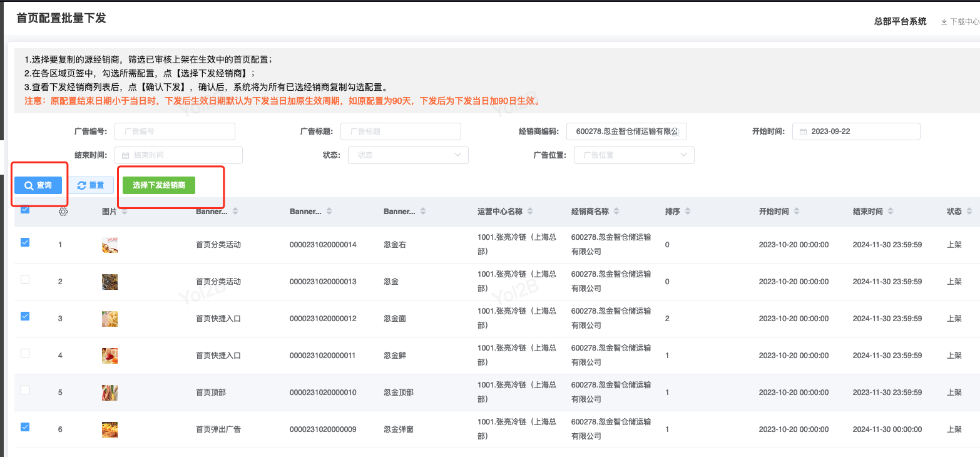Click the 下载中心 download icon
The height and width of the screenshot is (457, 980).
[944, 22]
